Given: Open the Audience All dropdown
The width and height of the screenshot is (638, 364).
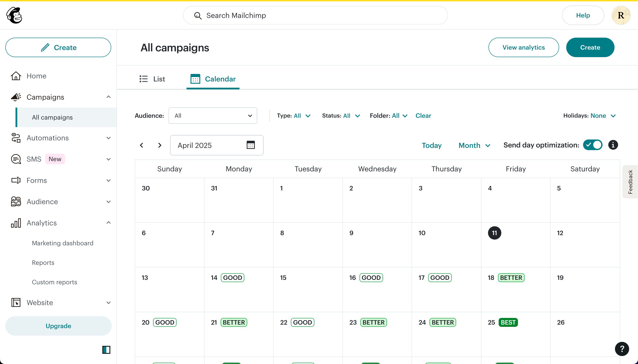Looking at the screenshot, I should point(213,116).
